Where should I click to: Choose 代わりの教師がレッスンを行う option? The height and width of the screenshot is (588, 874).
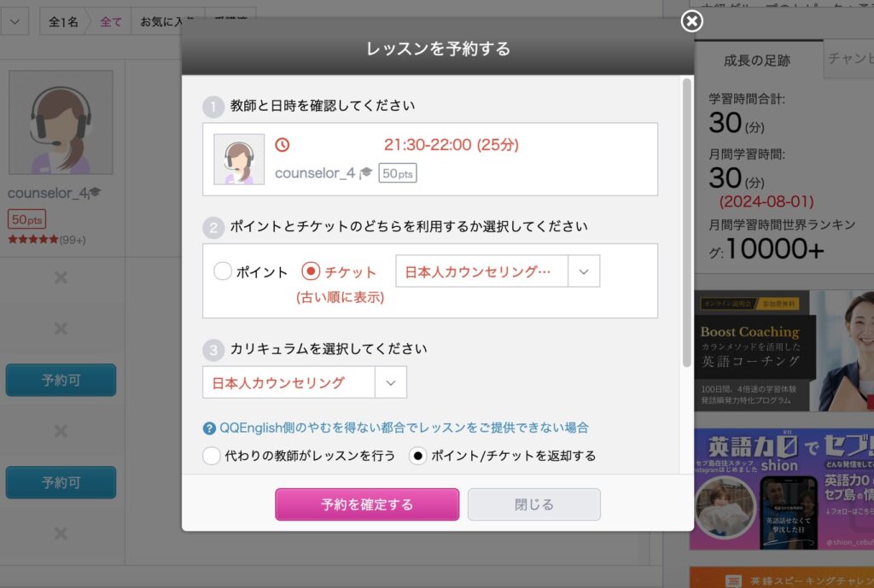pyautogui.click(x=212, y=456)
